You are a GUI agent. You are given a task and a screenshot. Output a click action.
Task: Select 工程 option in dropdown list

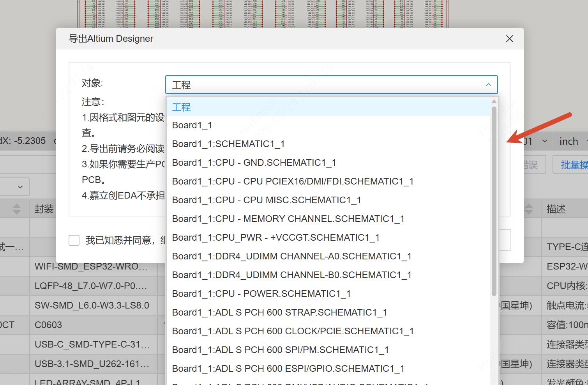[328, 107]
